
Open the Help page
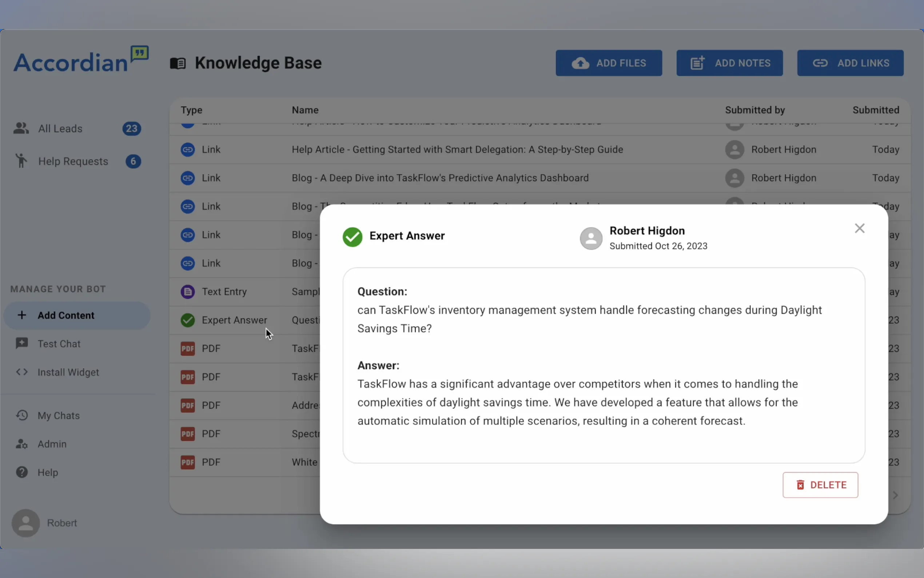tap(48, 472)
